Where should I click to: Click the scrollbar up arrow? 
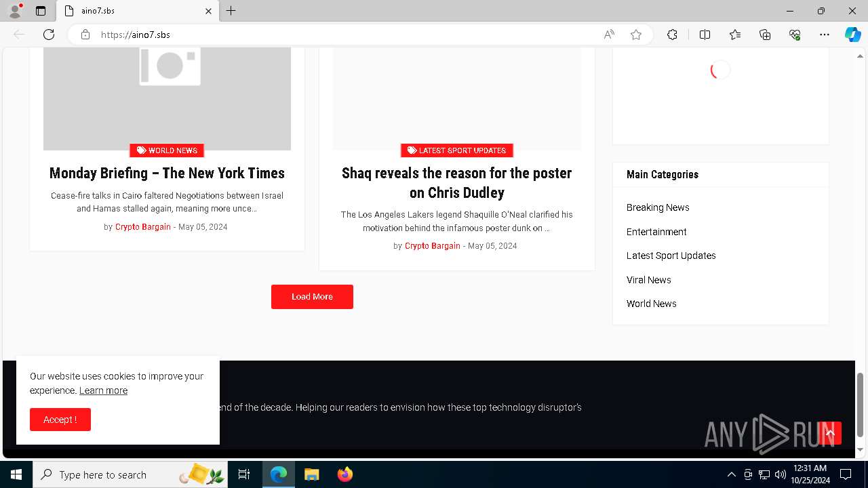pos(861,56)
